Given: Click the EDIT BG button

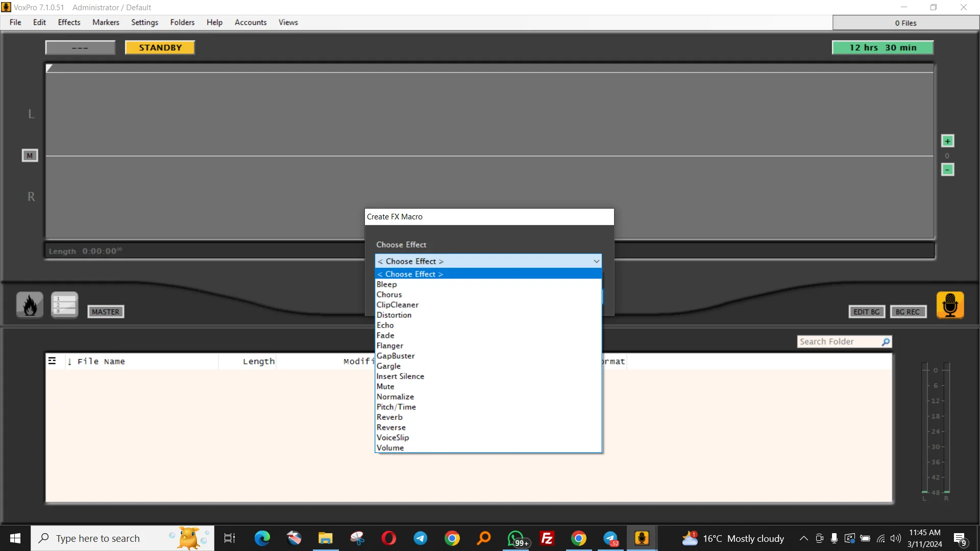Looking at the screenshot, I should click(866, 312).
